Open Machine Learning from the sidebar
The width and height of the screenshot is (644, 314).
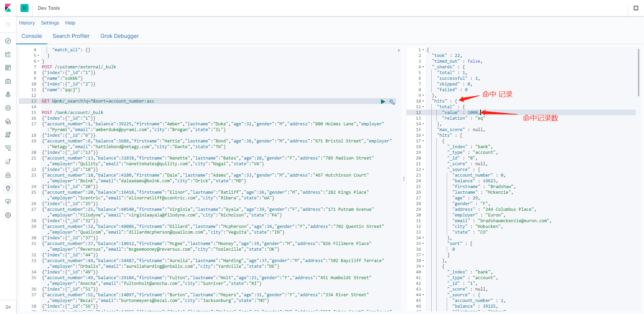pyautogui.click(x=8, y=108)
